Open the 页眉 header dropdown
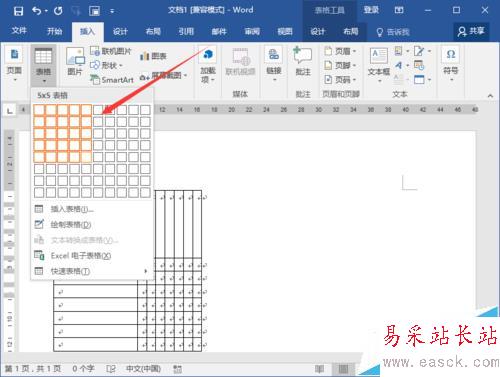The width and height of the screenshot is (500, 377). pos(341,51)
